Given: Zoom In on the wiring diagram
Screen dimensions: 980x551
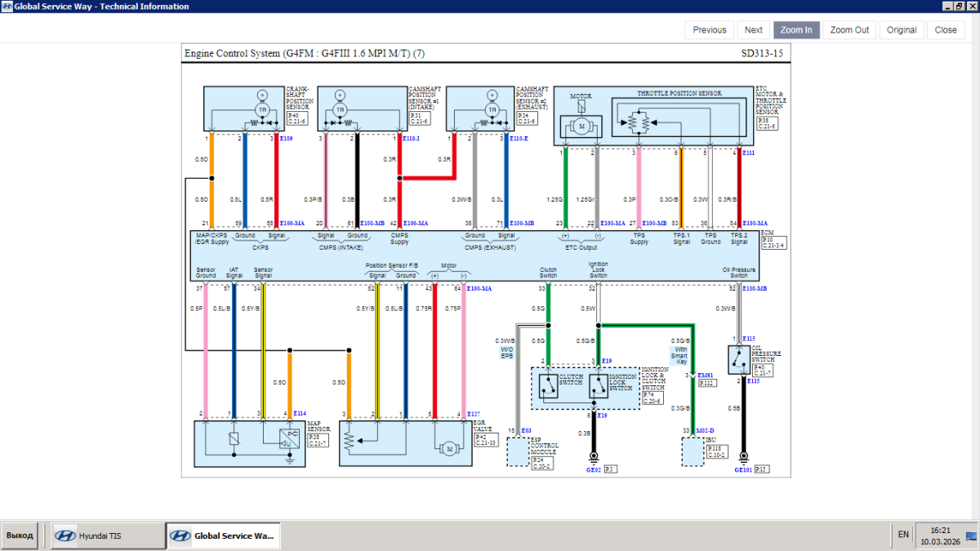Looking at the screenshot, I should (x=796, y=30).
